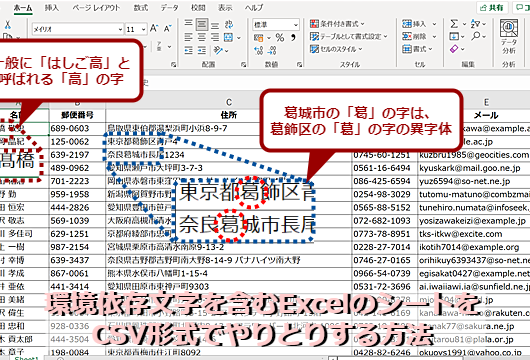
Task: Decrease font size with the smaller A icon
Action: 168,29
